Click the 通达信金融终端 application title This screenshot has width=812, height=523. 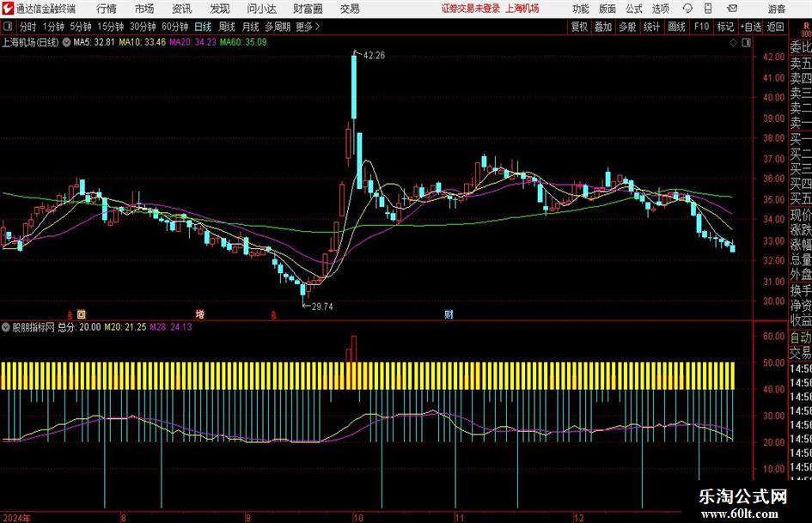point(46,9)
